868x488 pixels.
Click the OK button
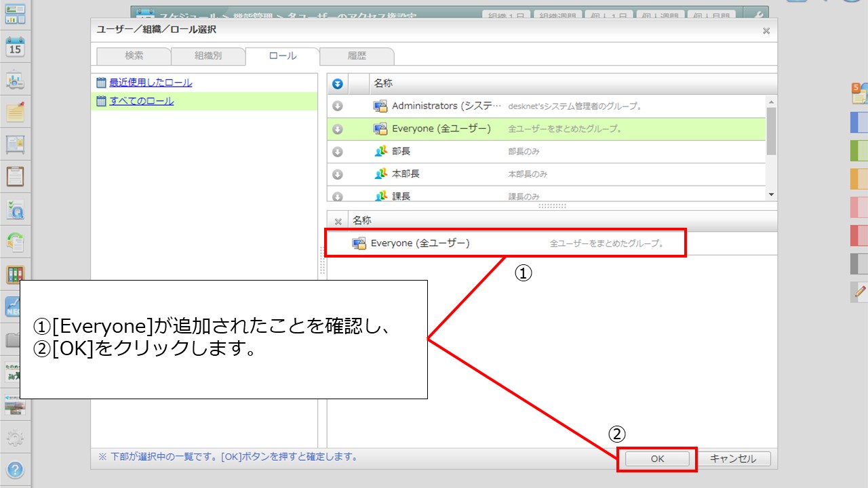click(657, 459)
